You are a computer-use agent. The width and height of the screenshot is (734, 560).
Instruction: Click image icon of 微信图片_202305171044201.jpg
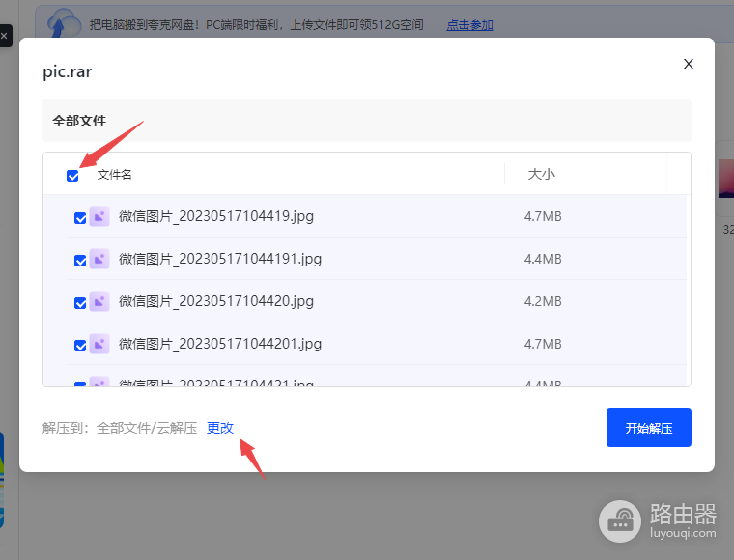click(99, 344)
